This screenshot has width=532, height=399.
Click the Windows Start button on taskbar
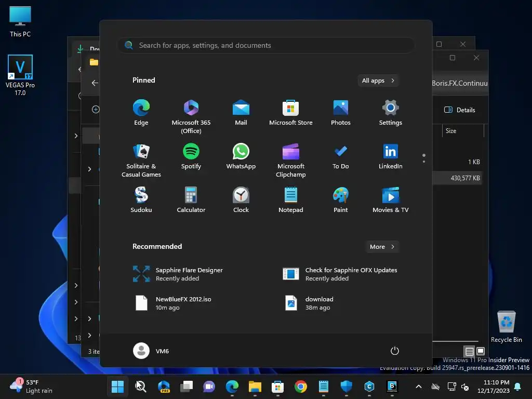click(118, 387)
